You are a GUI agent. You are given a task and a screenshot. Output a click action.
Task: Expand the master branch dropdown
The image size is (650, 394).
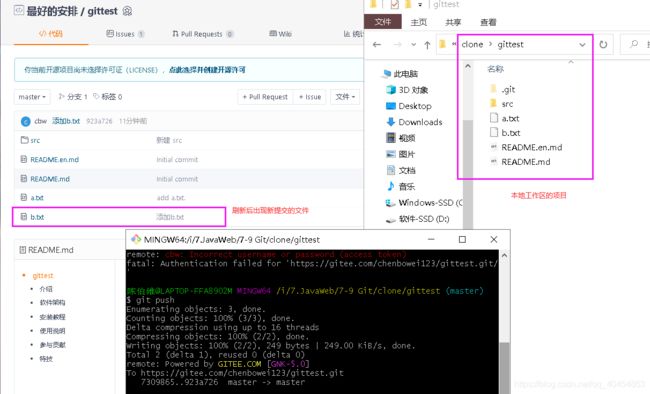(32, 97)
